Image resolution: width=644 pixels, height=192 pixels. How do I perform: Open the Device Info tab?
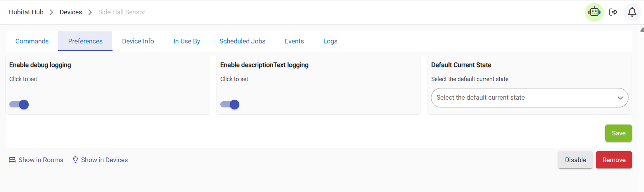[138, 41]
